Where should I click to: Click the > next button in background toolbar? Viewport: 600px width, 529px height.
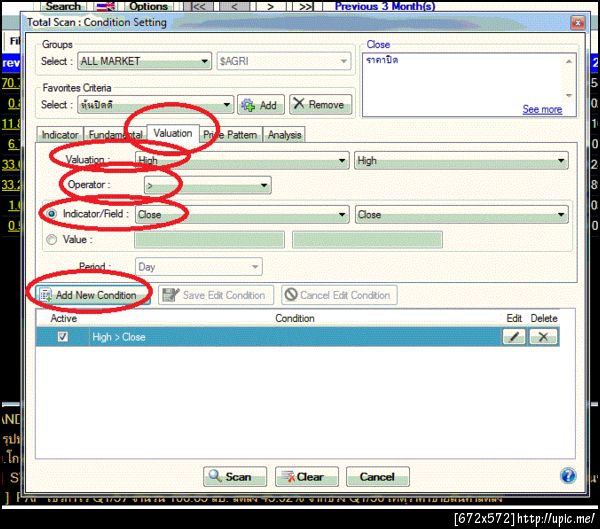coord(271,6)
